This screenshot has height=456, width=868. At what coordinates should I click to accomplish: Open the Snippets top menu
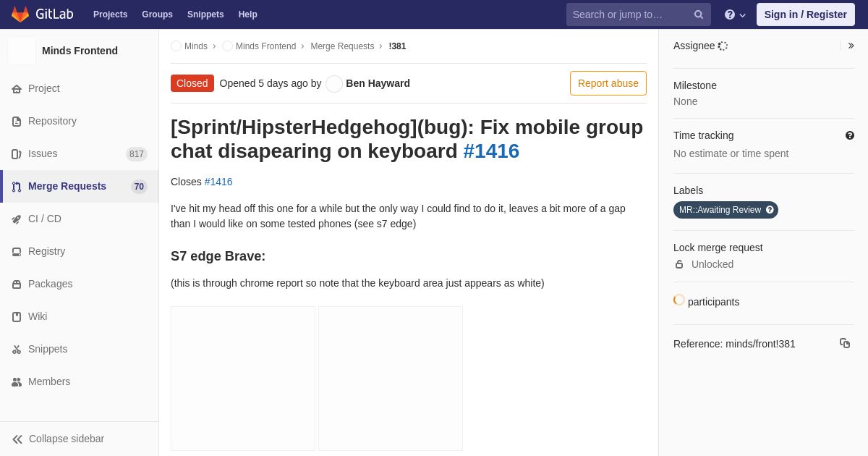[205, 14]
